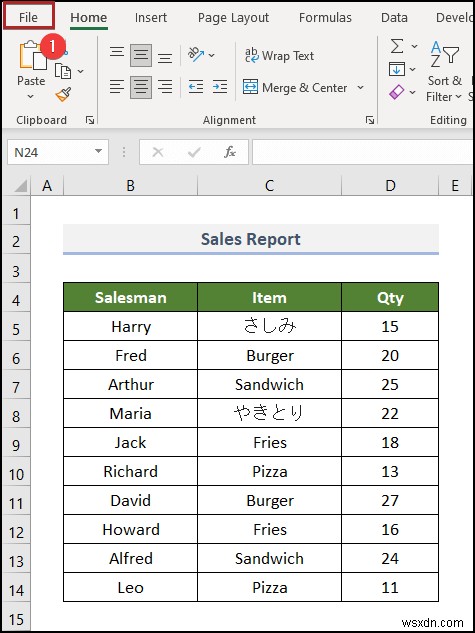Image resolution: width=475 pixels, height=633 pixels.
Task: Click the Orientation text angle icon
Action: [196, 54]
